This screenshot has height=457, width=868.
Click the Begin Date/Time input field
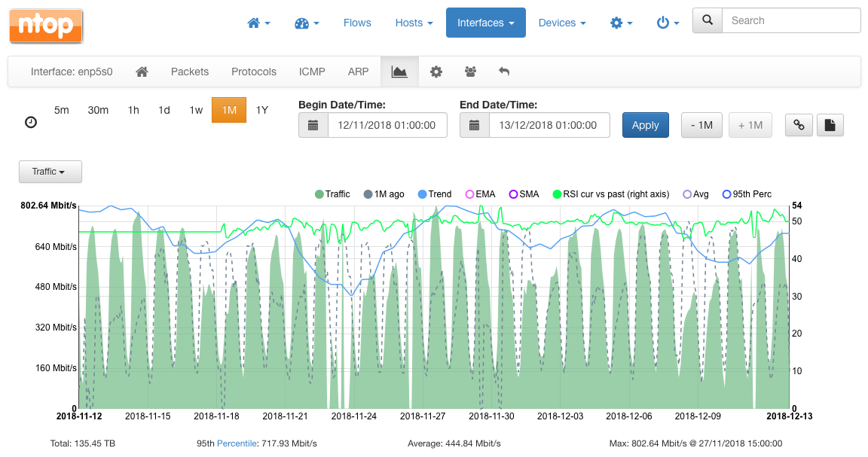[x=387, y=125]
